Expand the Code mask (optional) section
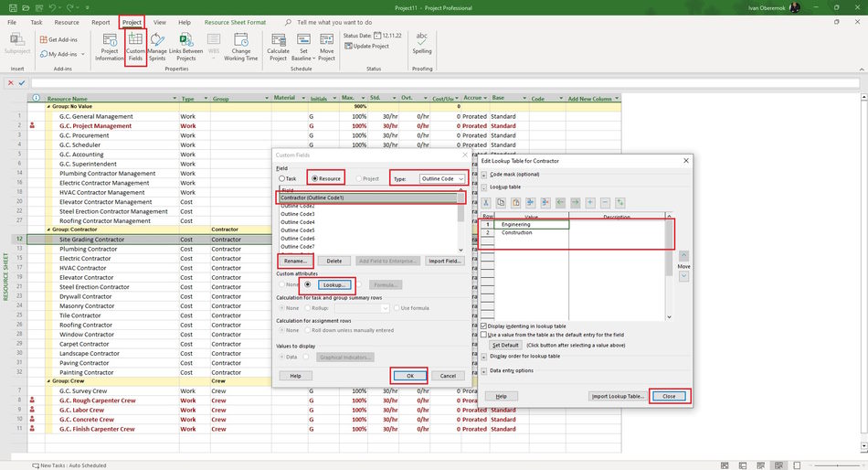 pyautogui.click(x=484, y=175)
